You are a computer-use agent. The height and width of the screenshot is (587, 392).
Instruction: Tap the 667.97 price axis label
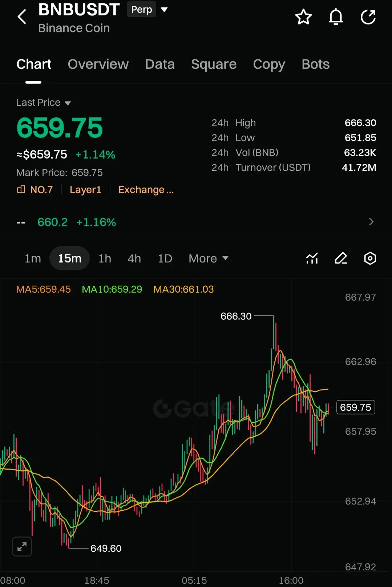pos(360,297)
